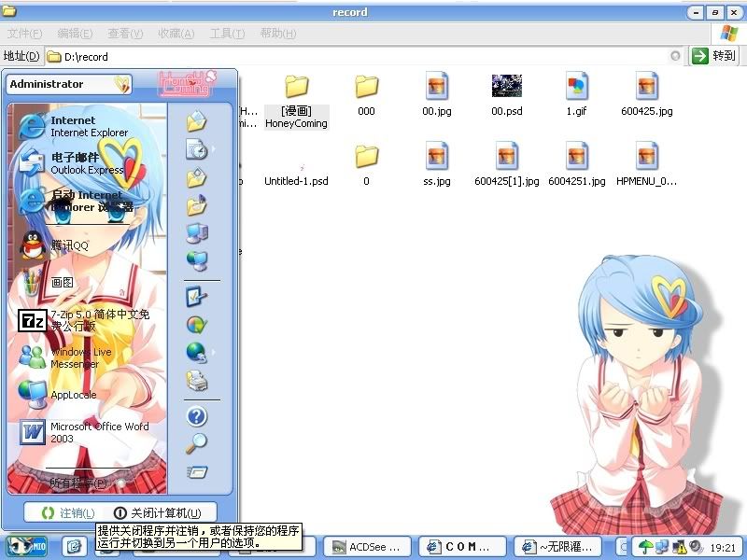This screenshot has height=560, width=747.
Task: Click quick launch icon beside Start button
Action: coord(75,546)
